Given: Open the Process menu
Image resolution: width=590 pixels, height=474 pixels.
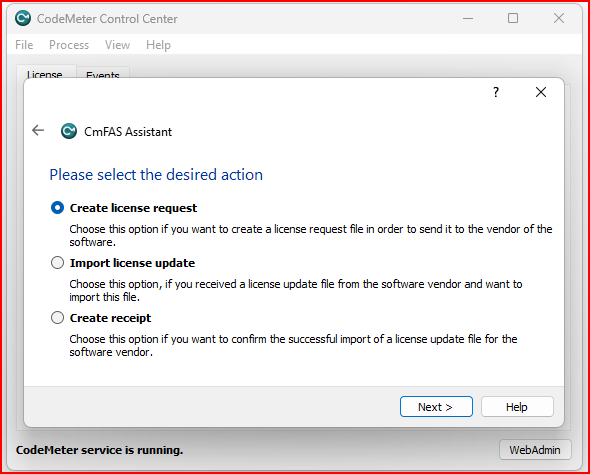Looking at the screenshot, I should pos(69,45).
